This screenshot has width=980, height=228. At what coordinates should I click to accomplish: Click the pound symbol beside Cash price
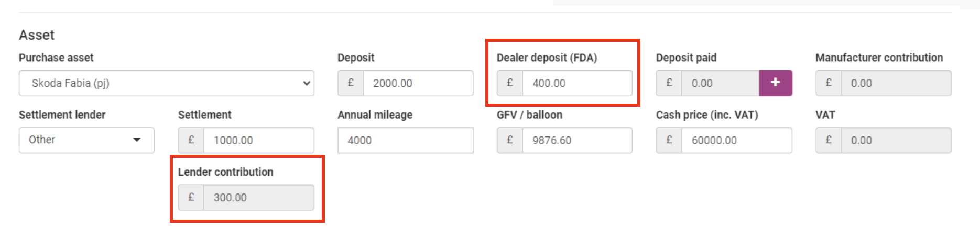click(669, 140)
